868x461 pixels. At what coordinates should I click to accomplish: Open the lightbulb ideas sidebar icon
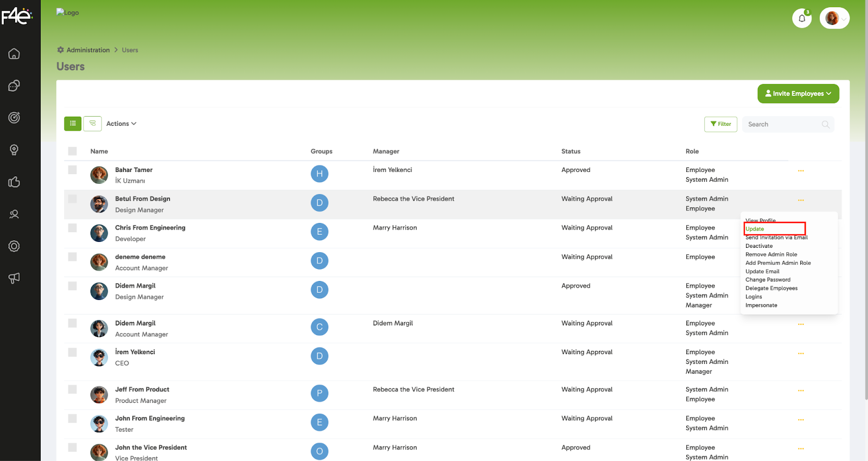[14, 150]
